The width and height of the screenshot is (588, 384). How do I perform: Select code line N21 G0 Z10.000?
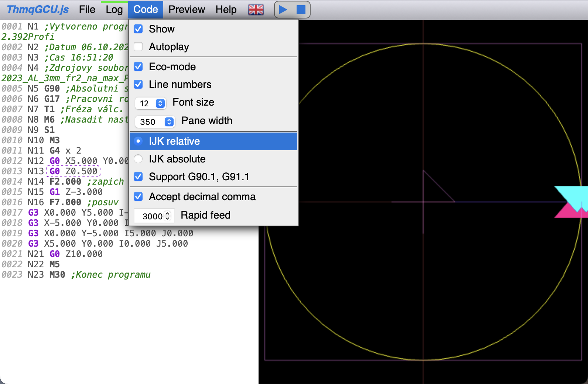65,254
